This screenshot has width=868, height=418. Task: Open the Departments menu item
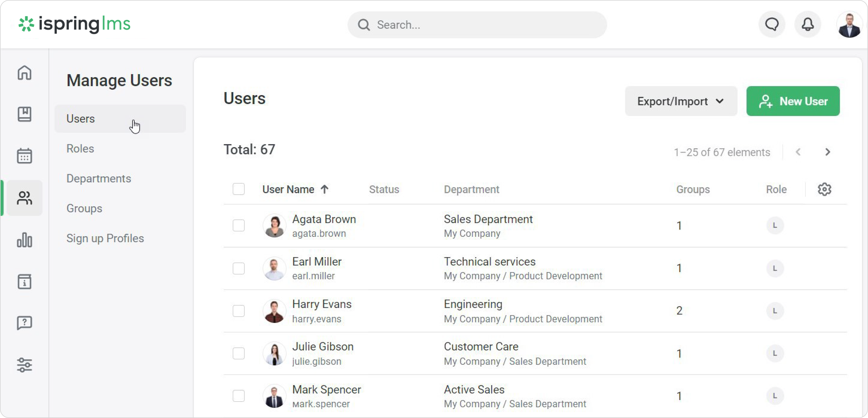pos(99,179)
